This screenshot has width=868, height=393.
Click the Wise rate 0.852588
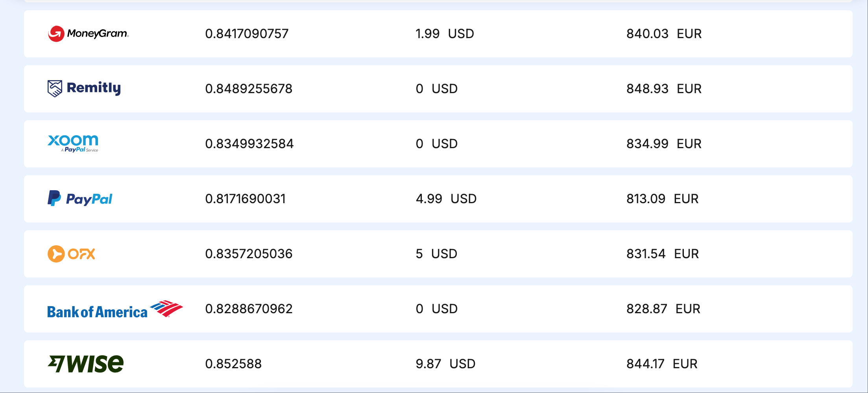tap(233, 364)
